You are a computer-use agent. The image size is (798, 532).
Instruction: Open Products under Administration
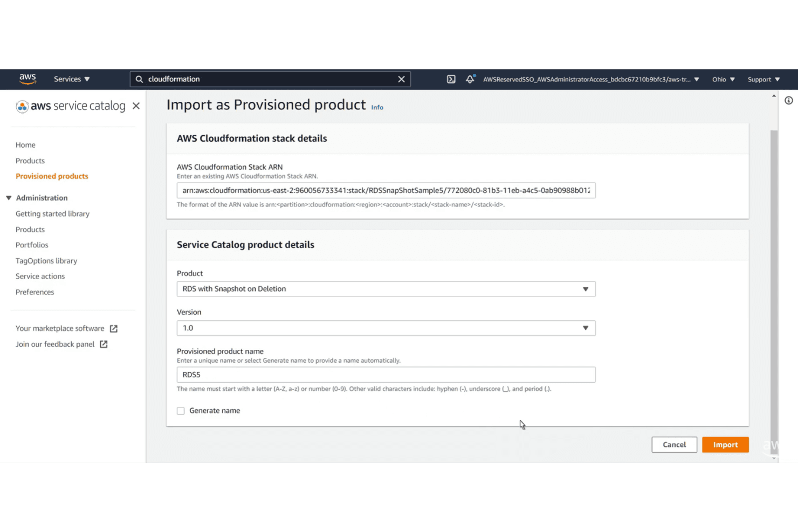tap(30, 230)
